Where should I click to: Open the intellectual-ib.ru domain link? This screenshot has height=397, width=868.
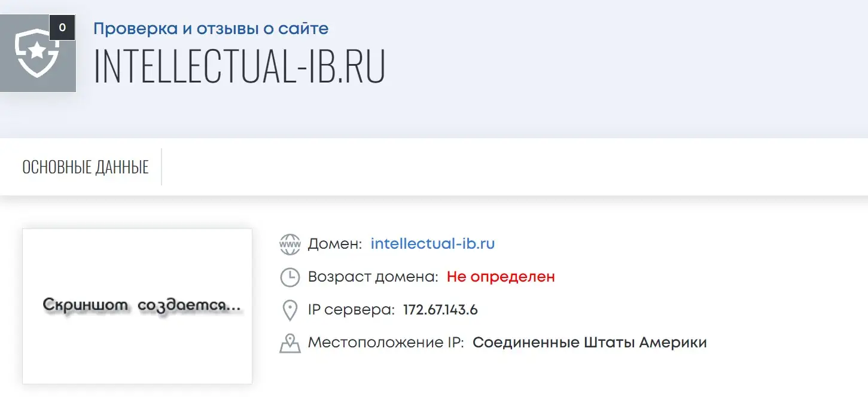pyautogui.click(x=433, y=244)
